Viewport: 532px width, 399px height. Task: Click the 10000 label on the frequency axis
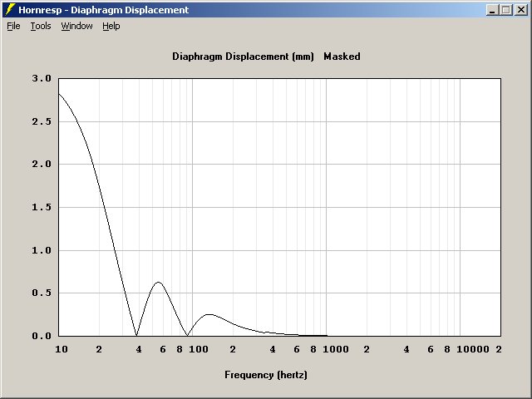473,349
